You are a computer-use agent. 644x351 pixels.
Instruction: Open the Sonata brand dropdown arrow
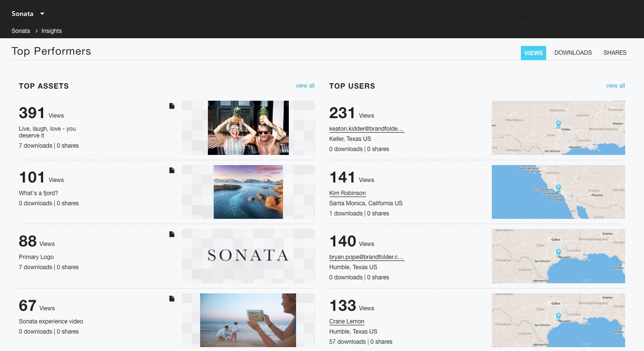(42, 14)
